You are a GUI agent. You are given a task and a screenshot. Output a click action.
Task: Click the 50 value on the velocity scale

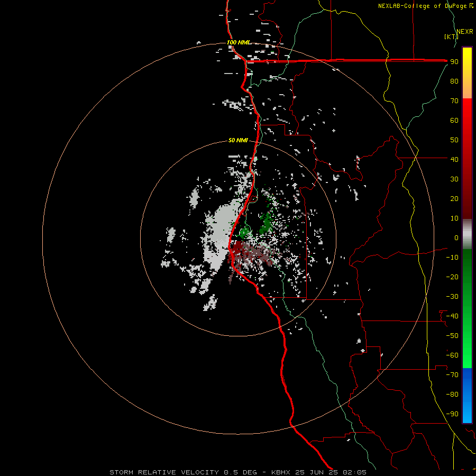point(454,140)
